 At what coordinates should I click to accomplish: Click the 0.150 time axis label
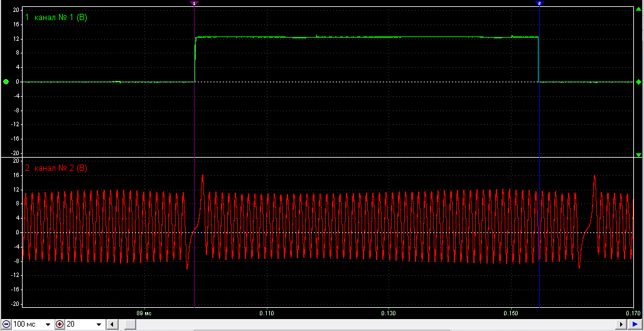[x=510, y=313]
